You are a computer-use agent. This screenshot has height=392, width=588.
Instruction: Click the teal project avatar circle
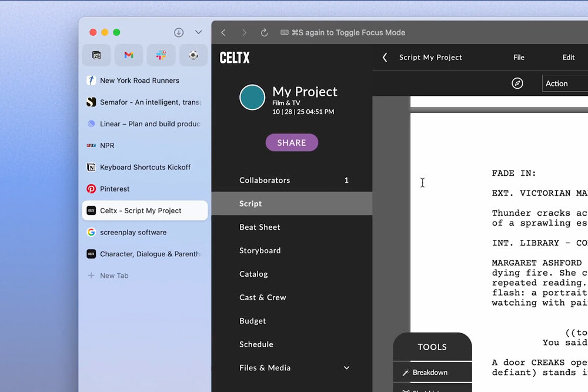tap(252, 97)
